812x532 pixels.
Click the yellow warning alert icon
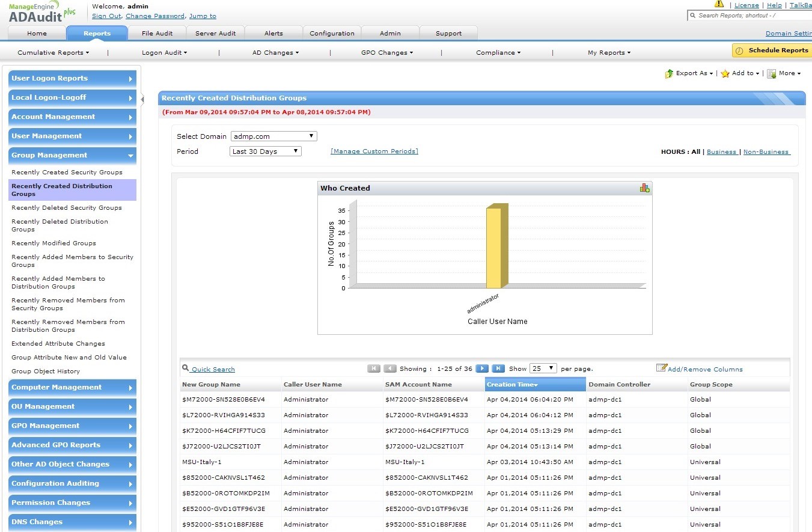(x=719, y=4)
